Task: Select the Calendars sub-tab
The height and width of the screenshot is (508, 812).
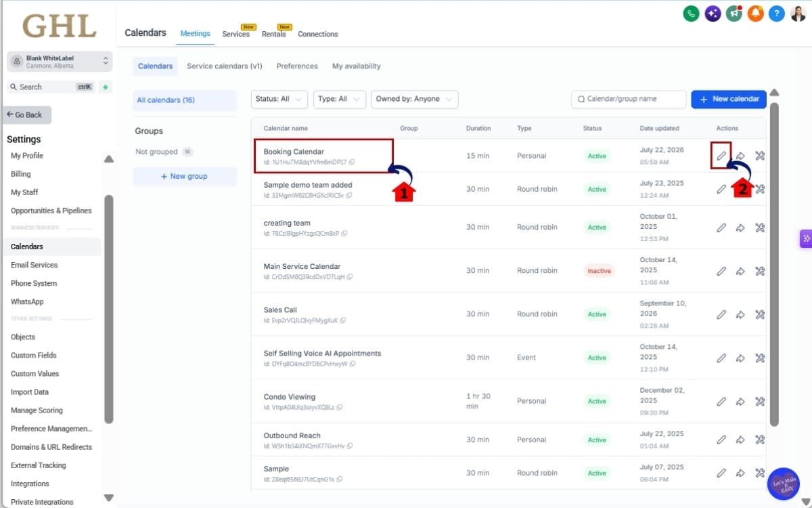Action: click(x=156, y=66)
